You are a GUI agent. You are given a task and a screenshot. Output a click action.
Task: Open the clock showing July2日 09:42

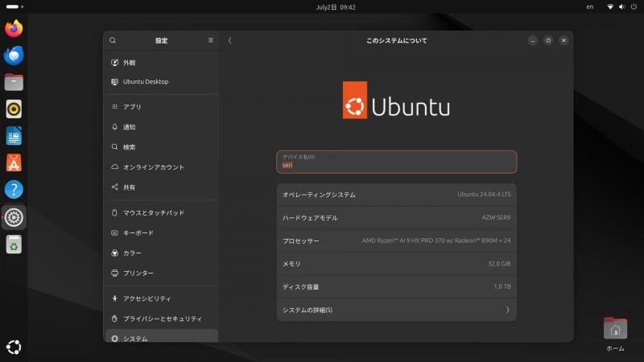pos(336,7)
